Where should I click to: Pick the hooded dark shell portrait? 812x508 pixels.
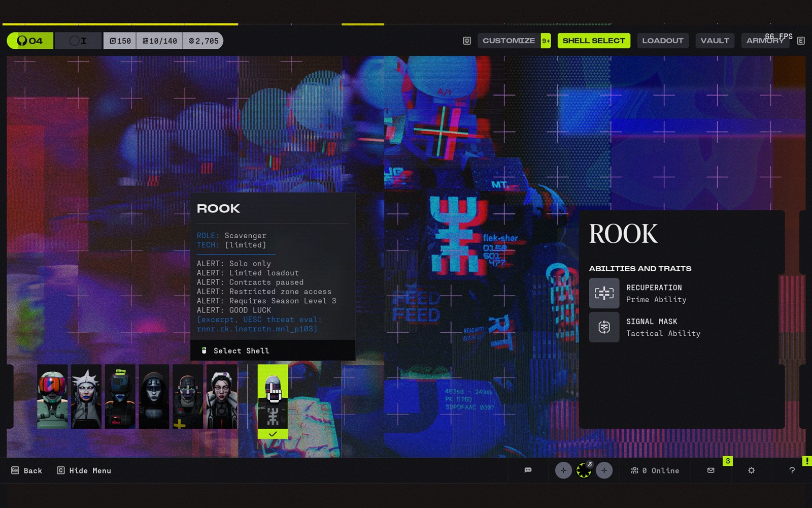(x=154, y=397)
